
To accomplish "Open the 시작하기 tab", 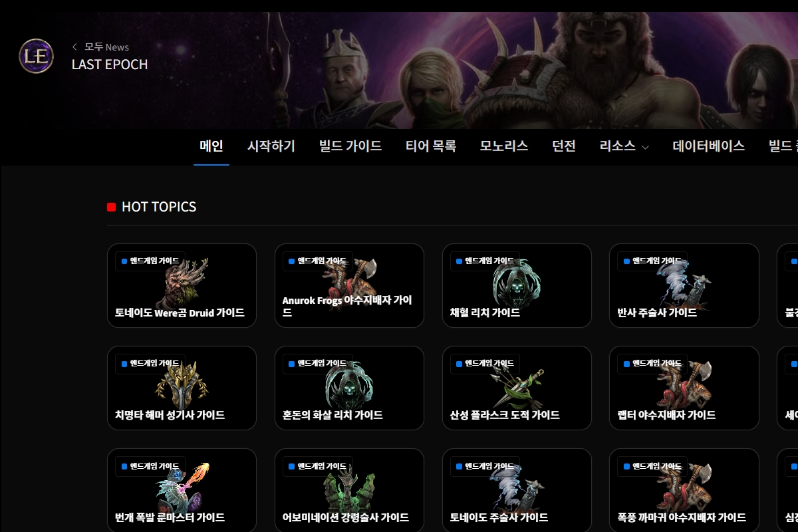I will [271, 146].
